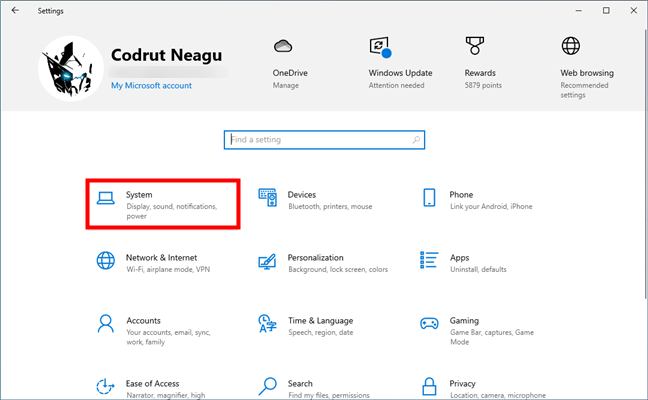Open the Web browsing globe icon
Image resolution: width=648 pixels, height=400 pixels.
click(x=571, y=45)
